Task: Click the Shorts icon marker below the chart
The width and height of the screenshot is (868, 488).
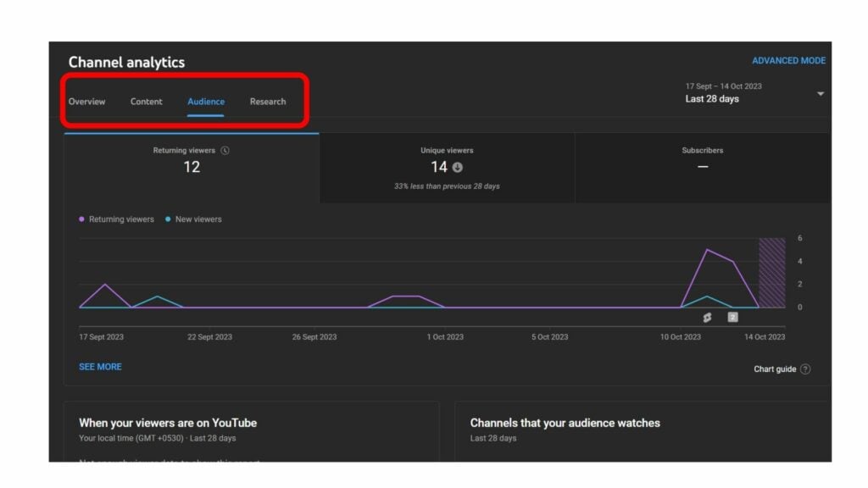Action: (x=707, y=317)
